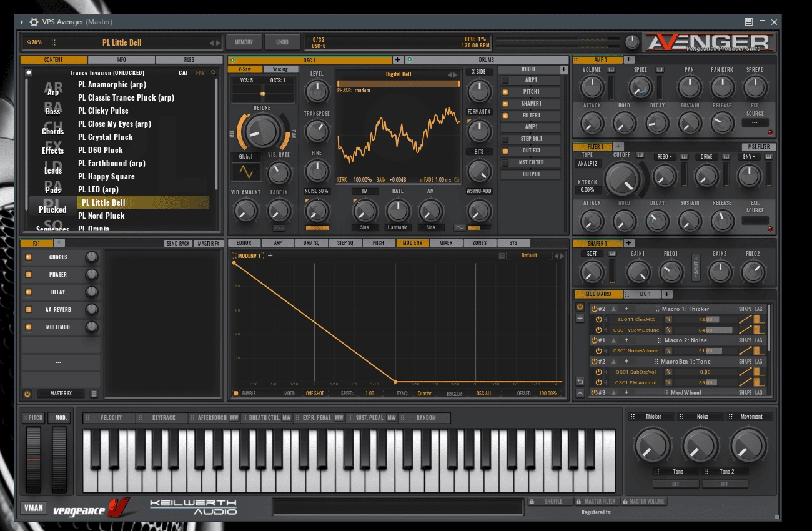This screenshot has height=531, width=812.
Task: Open the MODE dropdown showing ONE SHOT
Action: (314, 394)
